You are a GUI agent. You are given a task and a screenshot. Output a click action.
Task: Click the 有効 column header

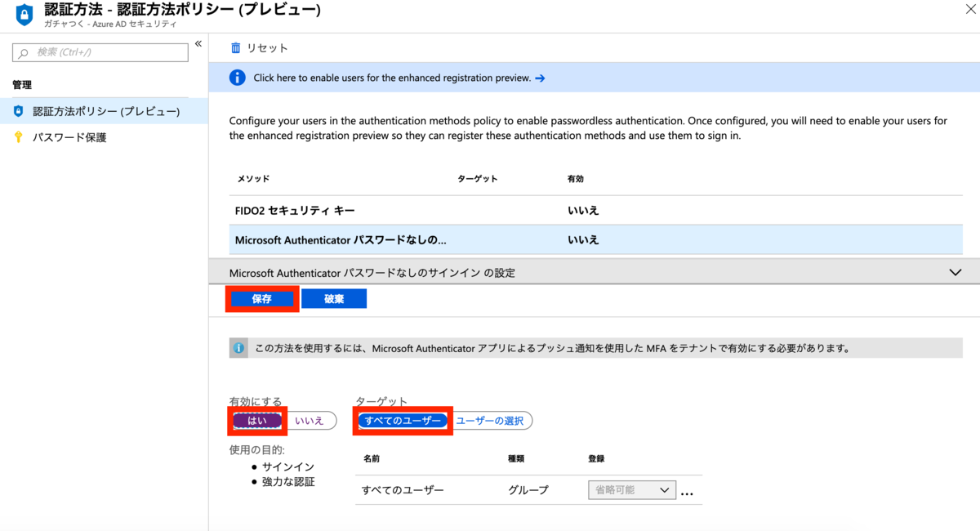575,178
